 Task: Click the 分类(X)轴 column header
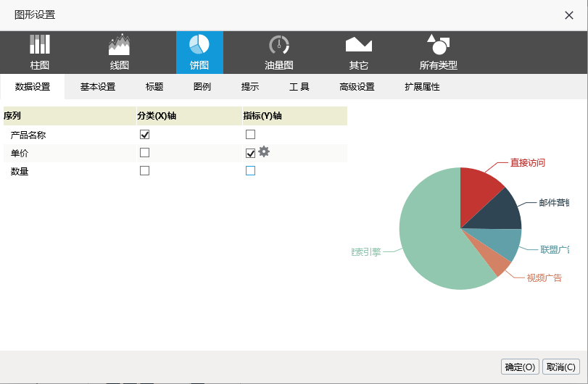point(189,116)
